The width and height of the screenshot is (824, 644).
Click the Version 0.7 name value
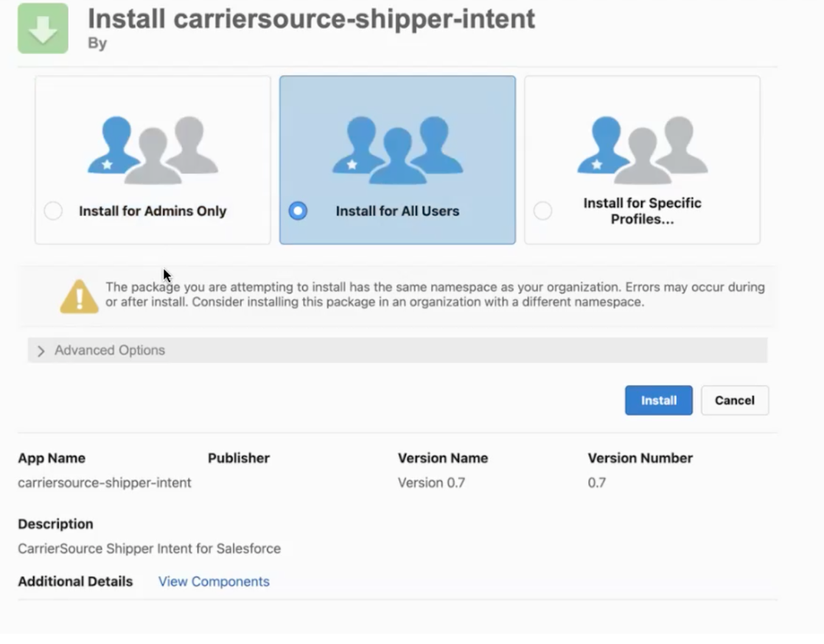tap(431, 483)
